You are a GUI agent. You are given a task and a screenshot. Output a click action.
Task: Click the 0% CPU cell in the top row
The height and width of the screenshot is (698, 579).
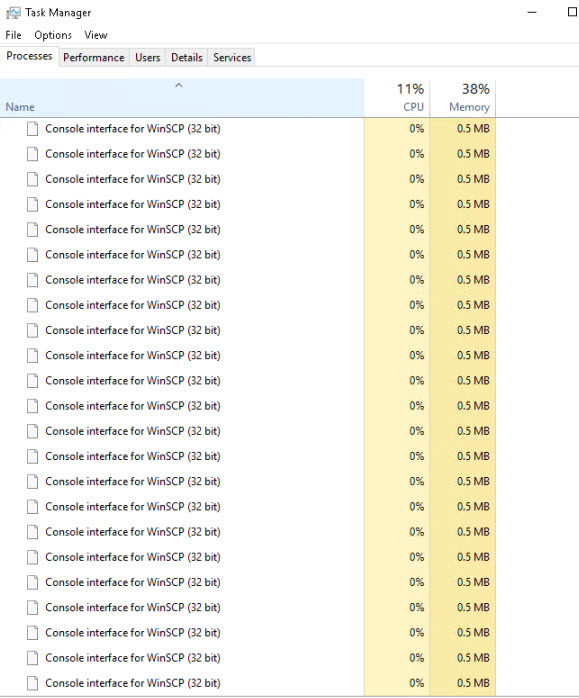pyautogui.click(x=417, y=129)
